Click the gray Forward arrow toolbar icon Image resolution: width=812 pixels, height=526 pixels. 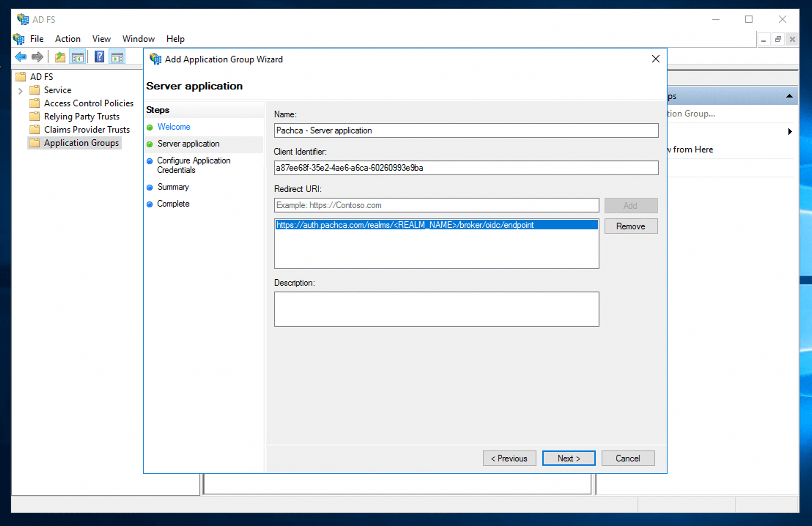point(37,57)
